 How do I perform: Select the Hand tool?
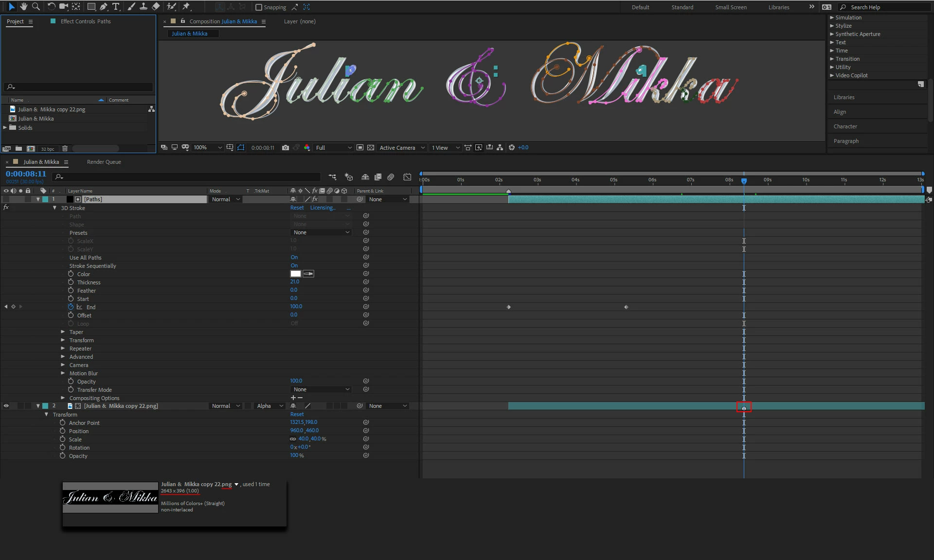pos(23,6)
